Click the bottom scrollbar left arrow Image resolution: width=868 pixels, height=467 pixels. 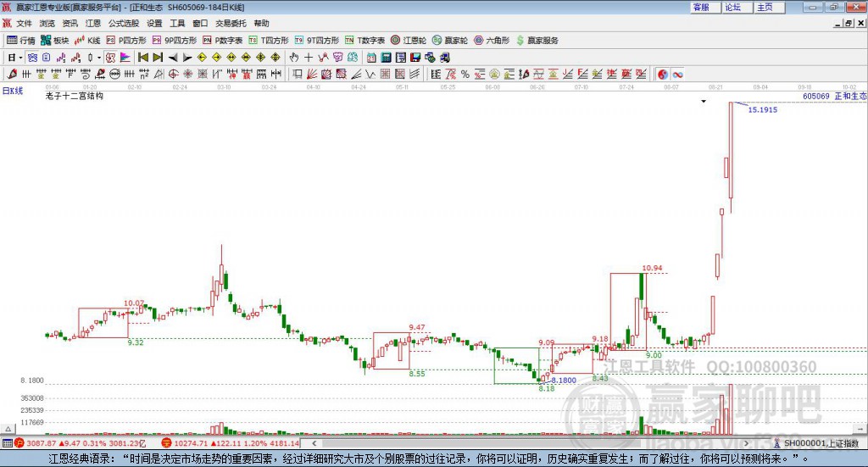tap(314, 443)
